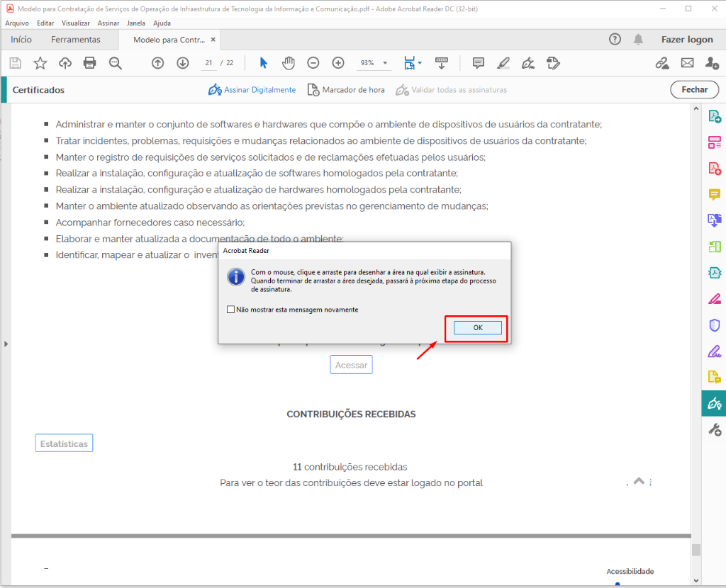This screenshot has height=588, width=726.
Task: Open the Protect shield tool in sidebar
Action: click(714, 325)
